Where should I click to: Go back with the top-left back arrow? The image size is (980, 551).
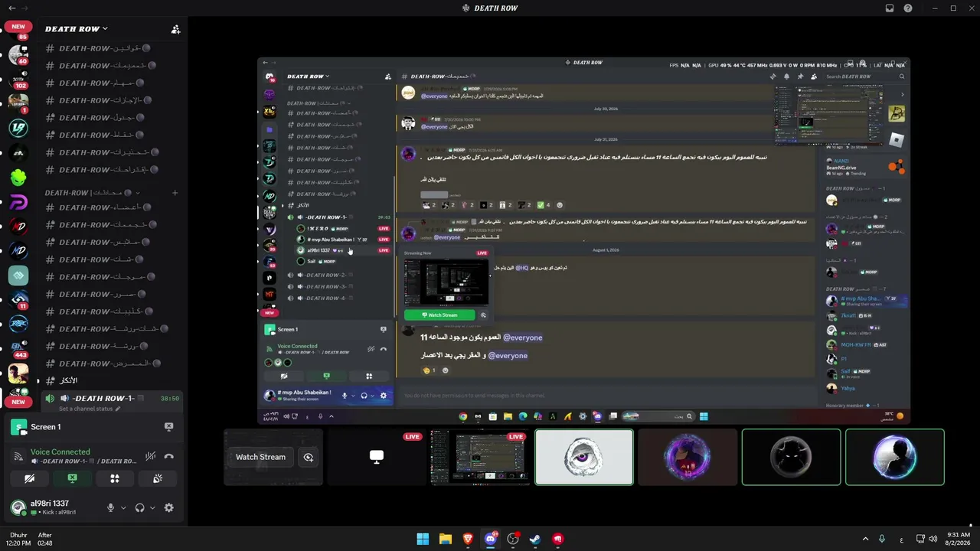tap(11, 8)
